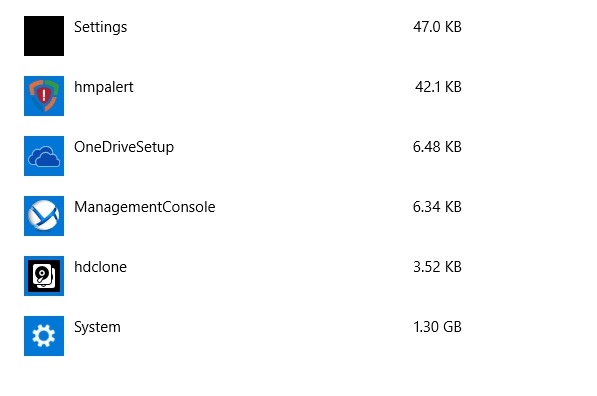Click the 3.52 KB usage value
This screenshot has height=396, width=597.
[x=437, y=267]
